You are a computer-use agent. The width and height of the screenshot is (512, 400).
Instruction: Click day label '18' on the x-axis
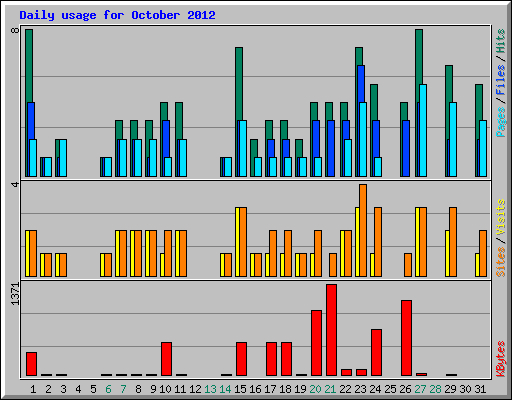coord(285,389)
